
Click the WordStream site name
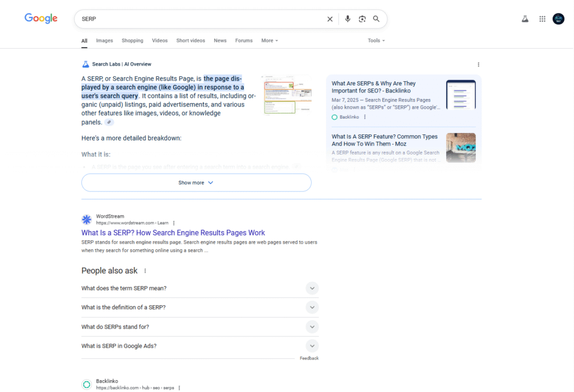(110, 217)
